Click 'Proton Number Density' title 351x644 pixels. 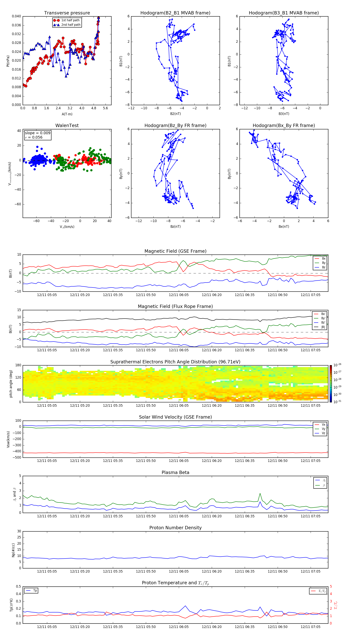(175, 528)
